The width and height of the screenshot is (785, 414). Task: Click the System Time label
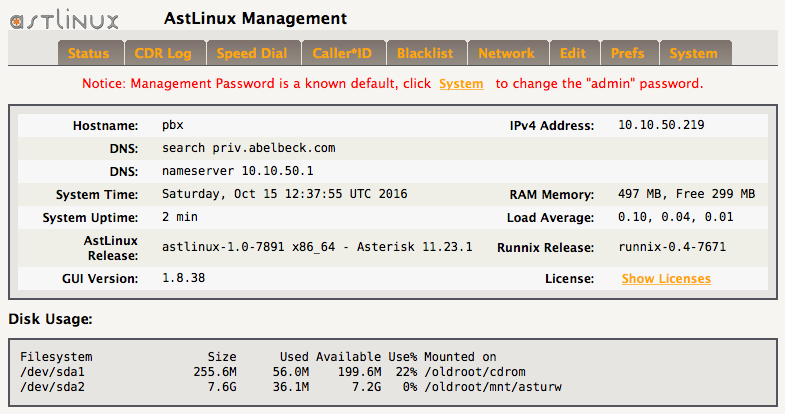[97, 195]
